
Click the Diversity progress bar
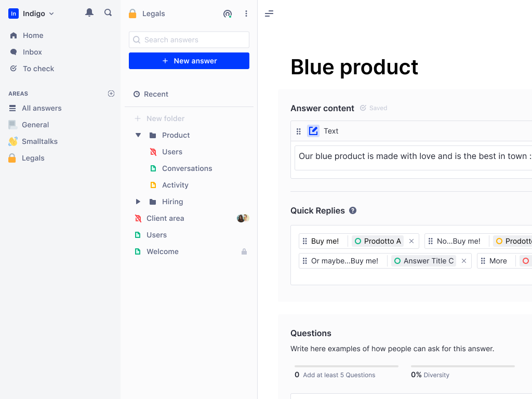[462, 366]
